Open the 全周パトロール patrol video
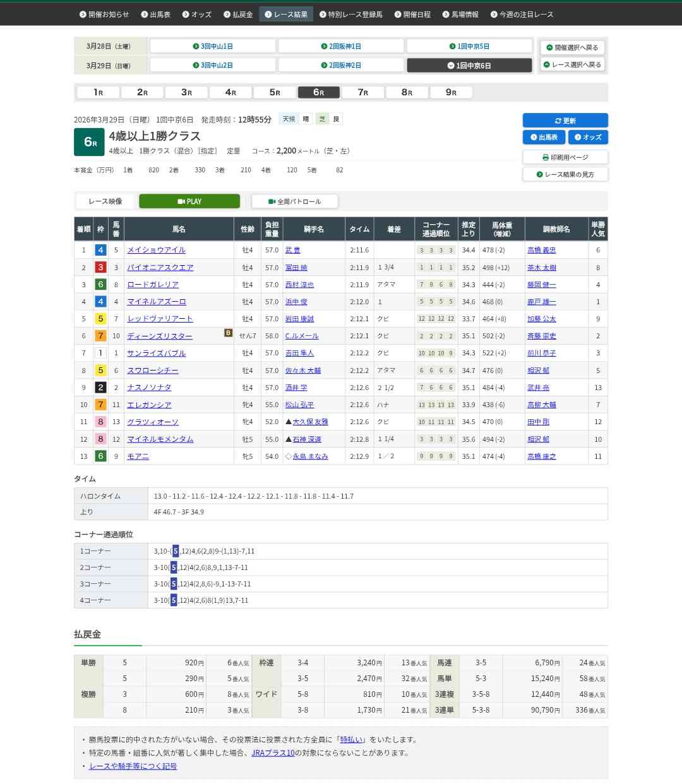 coord(294,201)
